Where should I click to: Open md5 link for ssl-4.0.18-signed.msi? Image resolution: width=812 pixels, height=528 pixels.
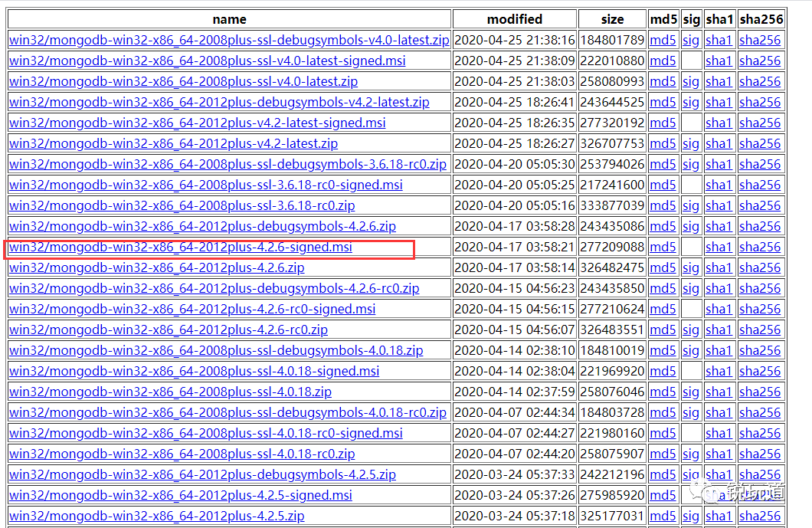pyautogui.click(x=663, y=372)
